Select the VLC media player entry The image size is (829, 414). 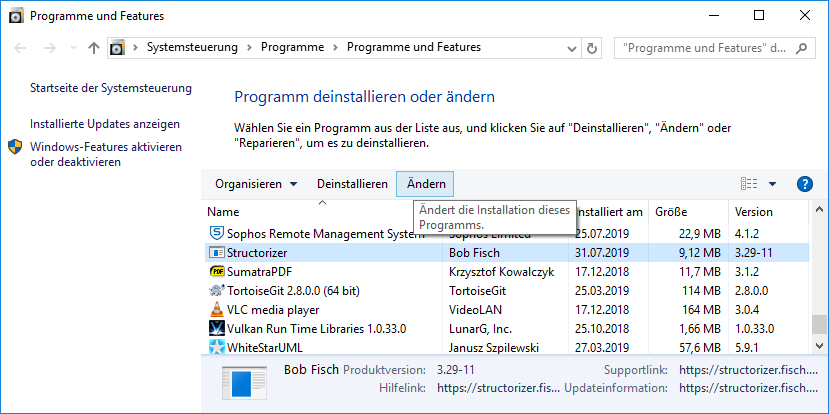tap(273, 310)
